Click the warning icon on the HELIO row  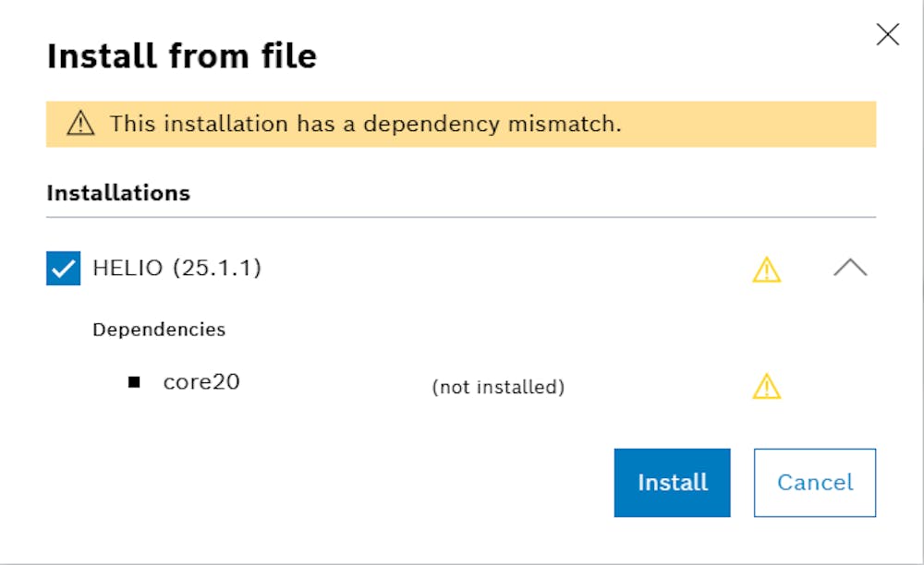pos(767,270)
